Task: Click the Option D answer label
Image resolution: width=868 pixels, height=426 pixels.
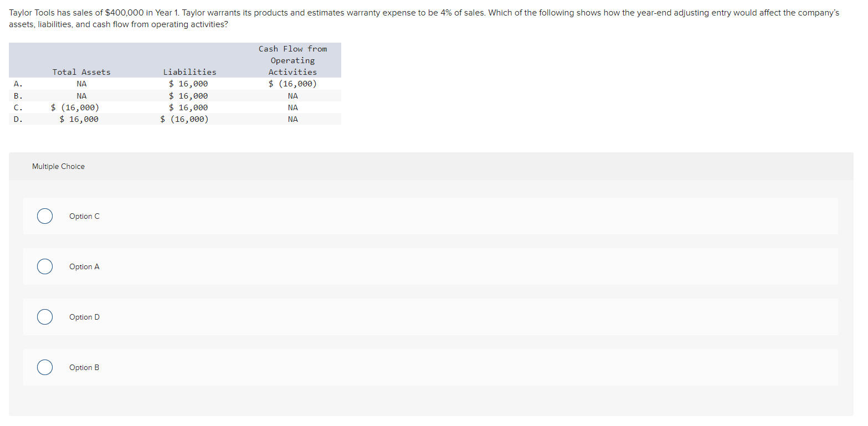Action: click(x=84, y=317)
